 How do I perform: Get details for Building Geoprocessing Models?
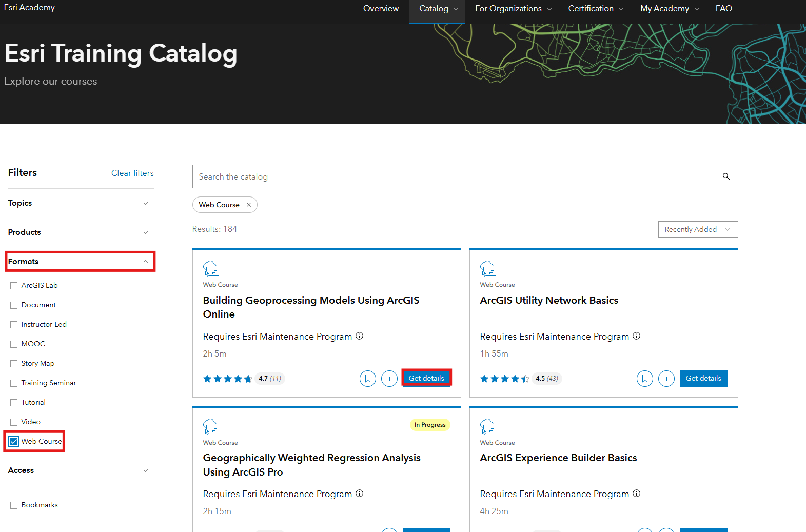click(426, 378)
